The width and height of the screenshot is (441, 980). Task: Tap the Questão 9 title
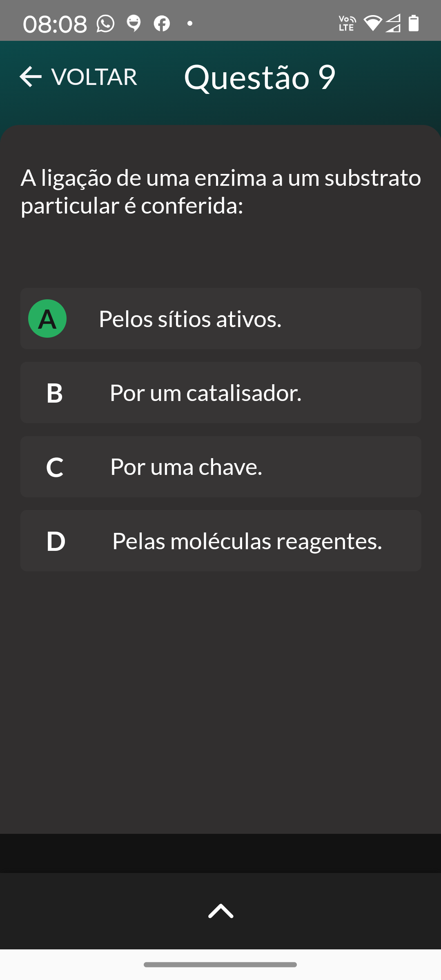pos(260,77)
